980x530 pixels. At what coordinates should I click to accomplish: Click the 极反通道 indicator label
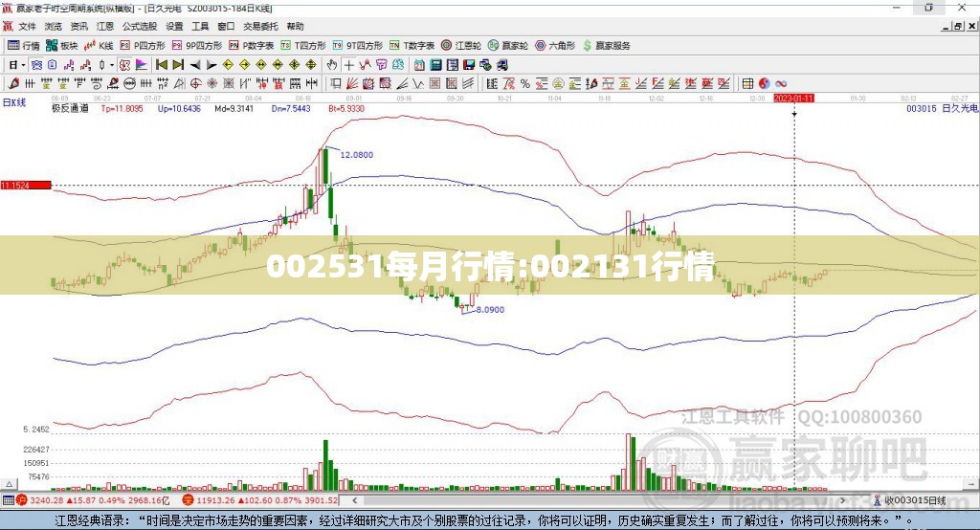click(x=70, y=108)
